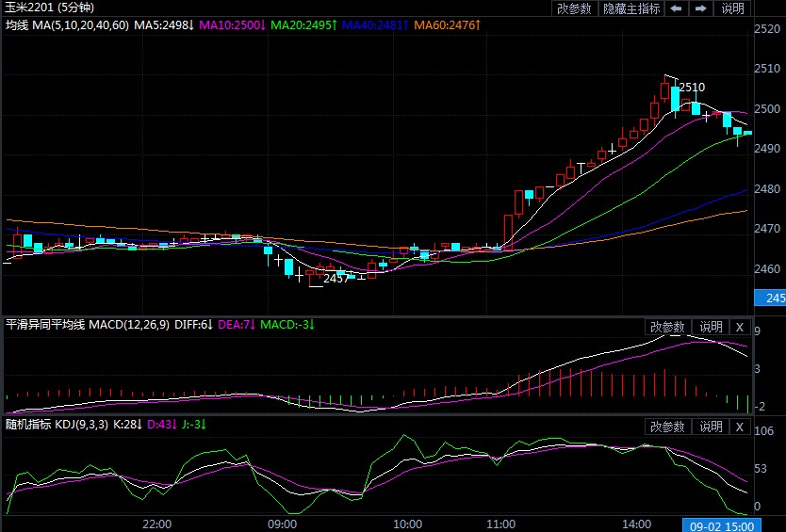Viewport: 786px width, 532px height.
Task: Click the K:28 value
Action: (x=128, y=425)
